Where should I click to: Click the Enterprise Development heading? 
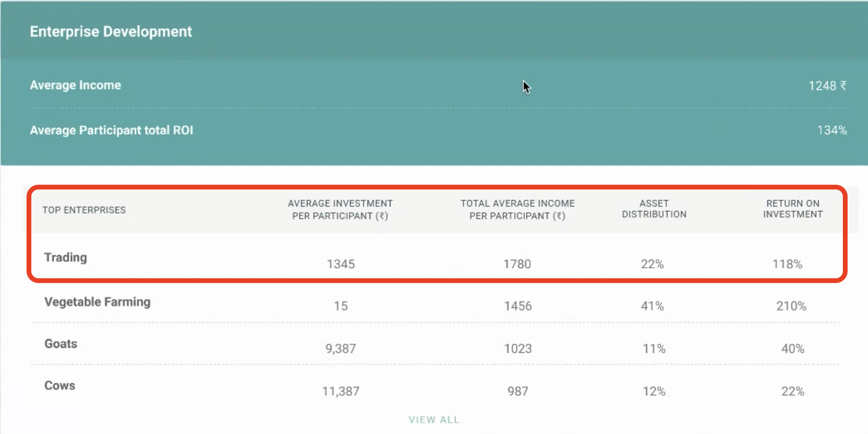pos(111,32)
